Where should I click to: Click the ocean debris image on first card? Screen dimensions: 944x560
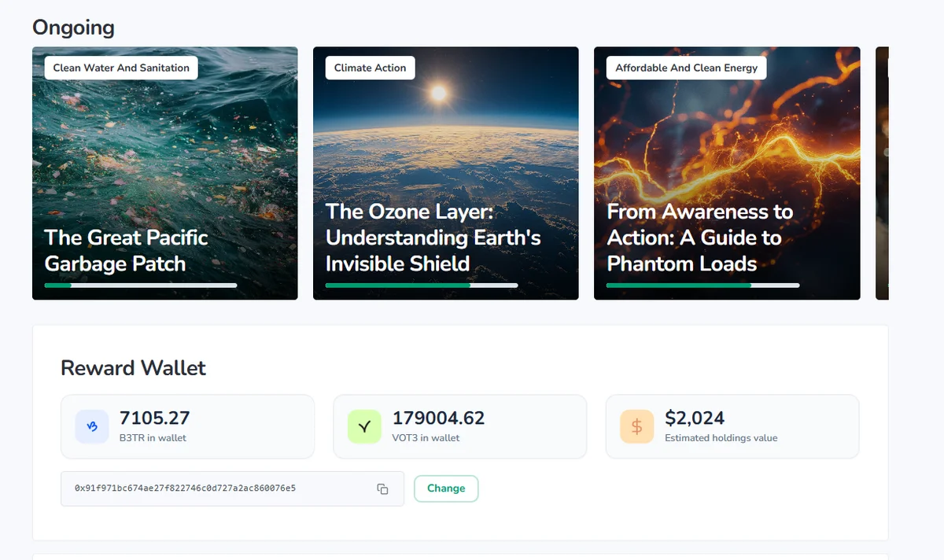(x=165, y=149)
